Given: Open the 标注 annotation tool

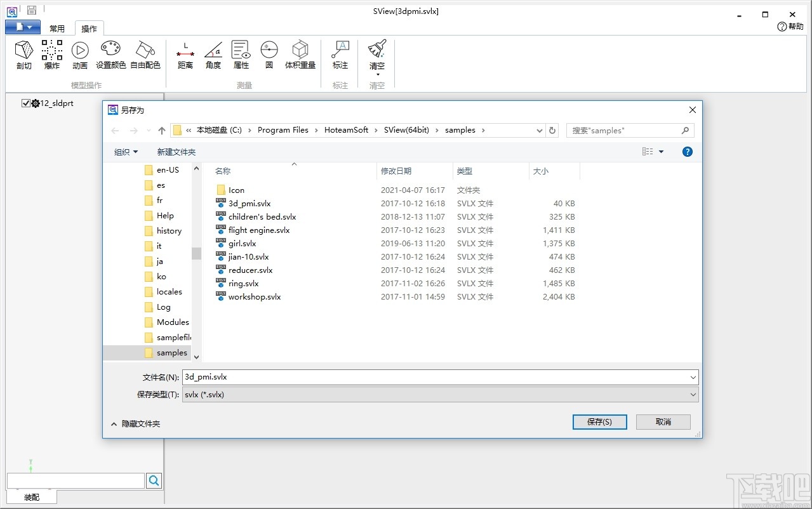Looking at the screenshot, I should [x=340, y=55].
